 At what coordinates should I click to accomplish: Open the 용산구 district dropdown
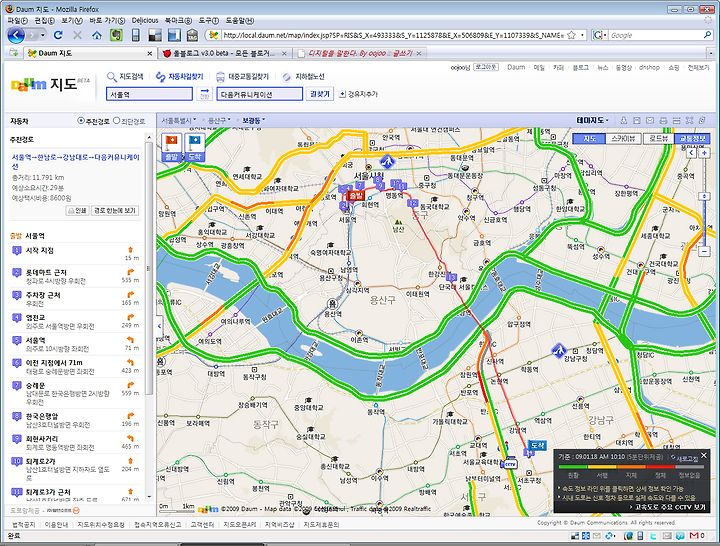click(x=219, y=120)
